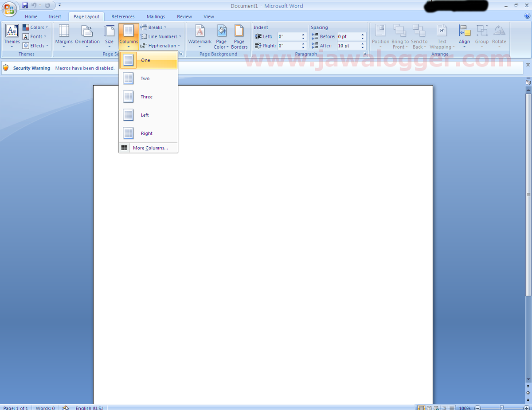Open the Line Numbers dropdown

[x=161, y=37]
